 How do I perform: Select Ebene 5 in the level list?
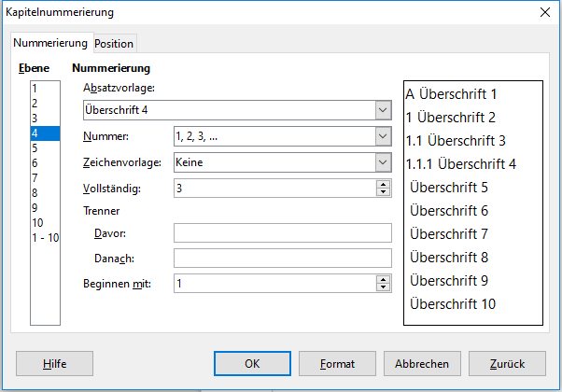45,148
